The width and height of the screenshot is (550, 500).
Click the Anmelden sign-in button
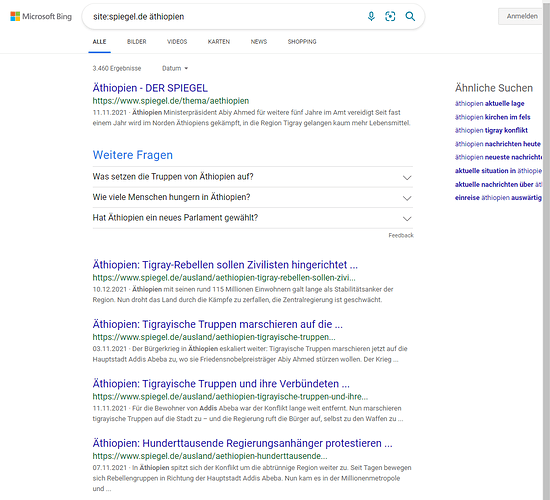522,16
